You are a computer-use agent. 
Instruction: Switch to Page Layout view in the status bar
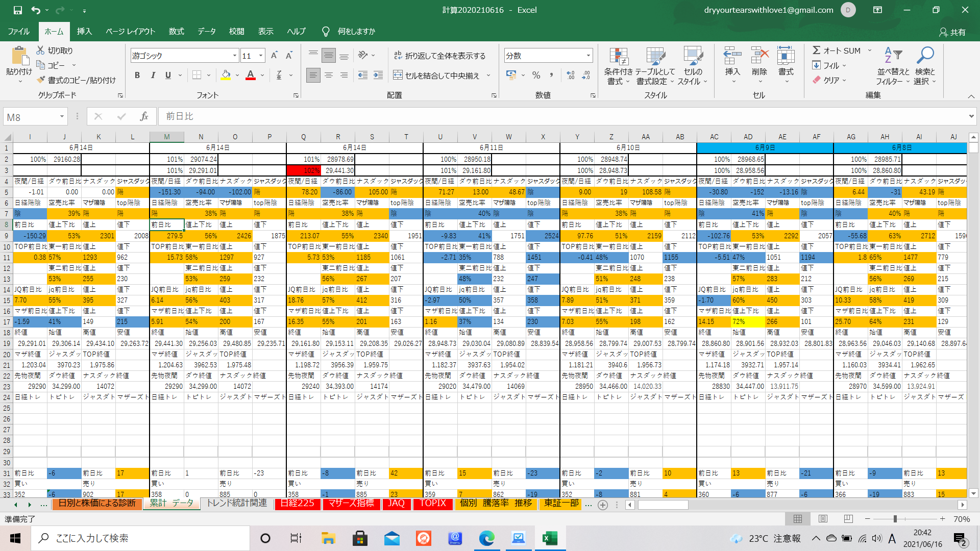tap(823, 519)
